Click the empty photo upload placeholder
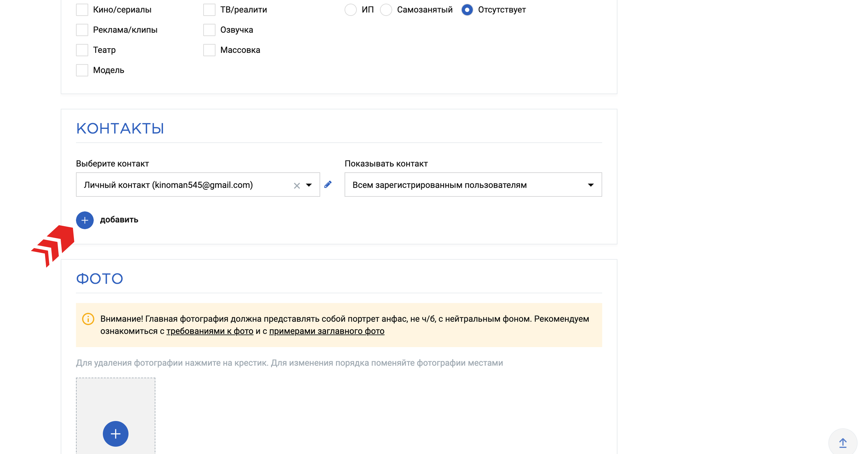 116,416
